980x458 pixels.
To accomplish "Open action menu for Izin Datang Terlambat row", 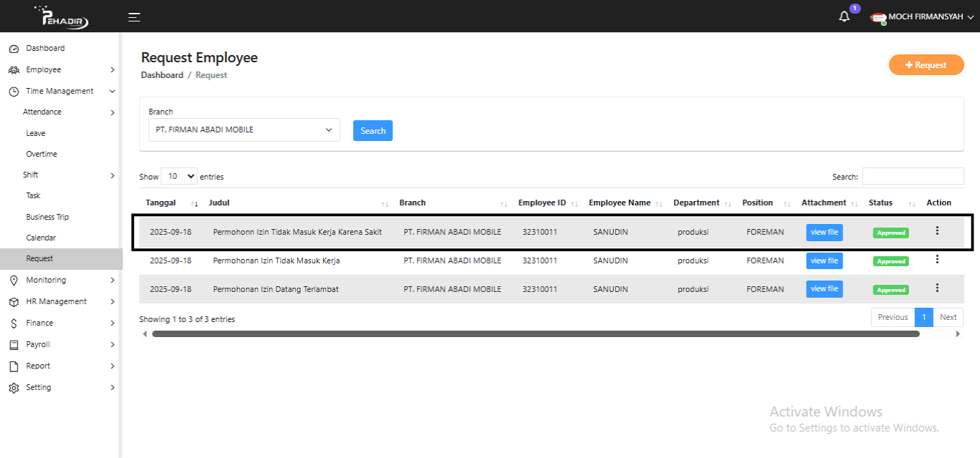I will pos(937,288).
